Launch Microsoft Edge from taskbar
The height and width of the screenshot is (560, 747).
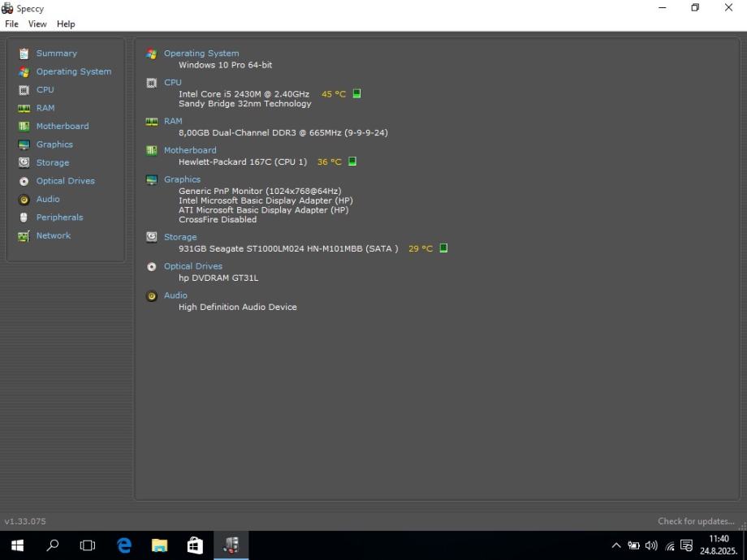click(124, 545)
